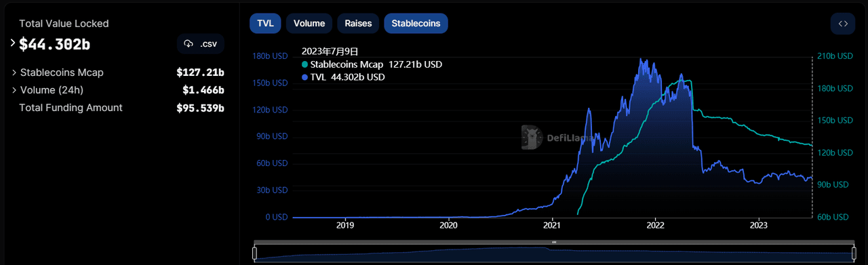The height and width of the screenshot is (265, 868).
Task: Click the left handle of time range slider
Action: (x=255, y=254)
